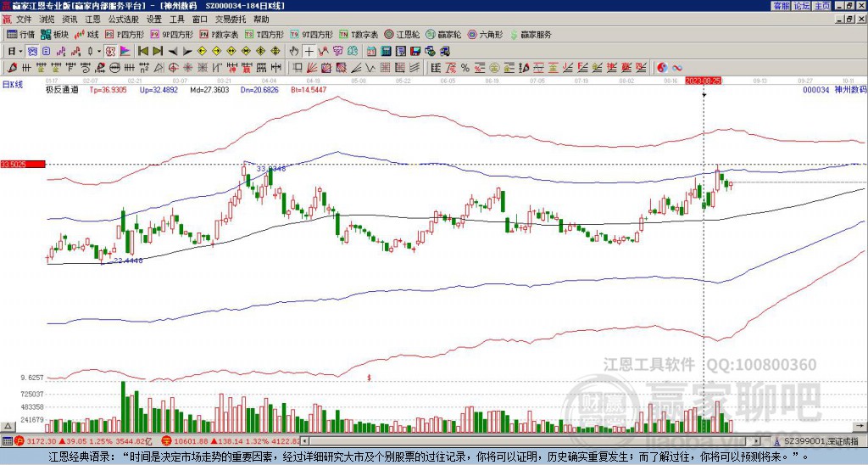Open the 江恩轮 Gann wheel
The image size is (868, 465).
click(x=402, y=34)
